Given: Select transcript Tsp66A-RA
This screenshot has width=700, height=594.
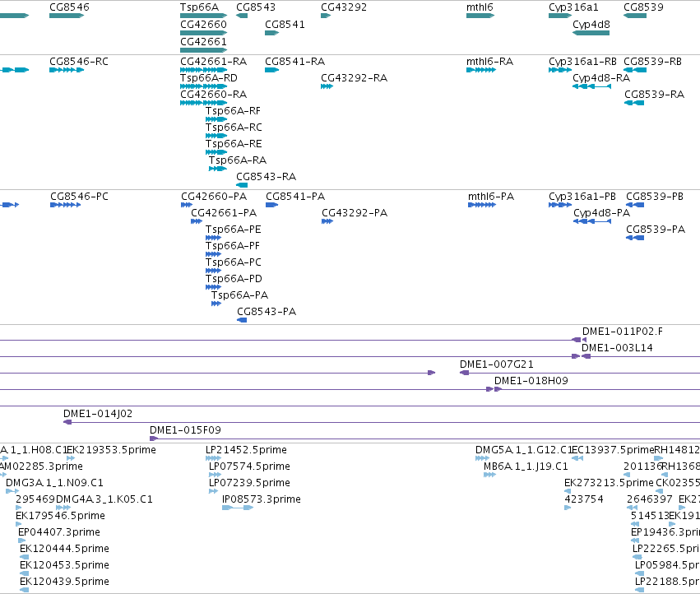Looking at the screenshot, I should coord(218,169).
